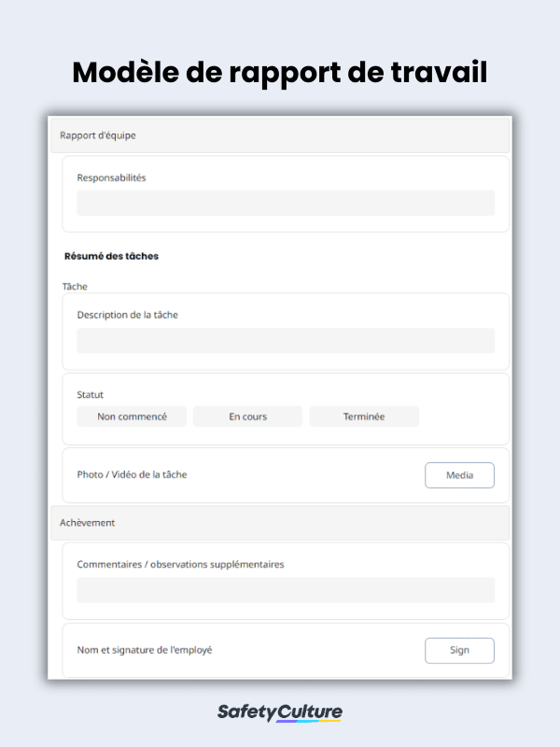Image resolution: width=560 pixels, height=747 pixels.
Task: Click the Commentaires observations supplémentaires field
Action: pos(286,590)
